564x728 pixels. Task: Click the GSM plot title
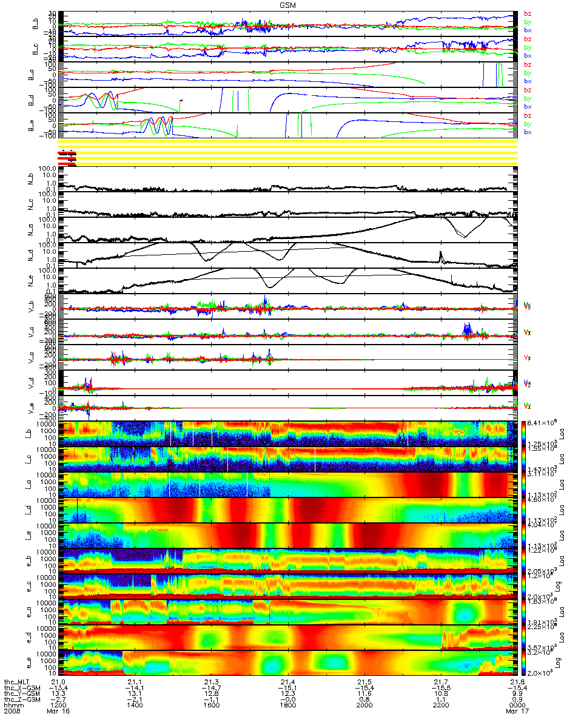(x=289, y=4)
